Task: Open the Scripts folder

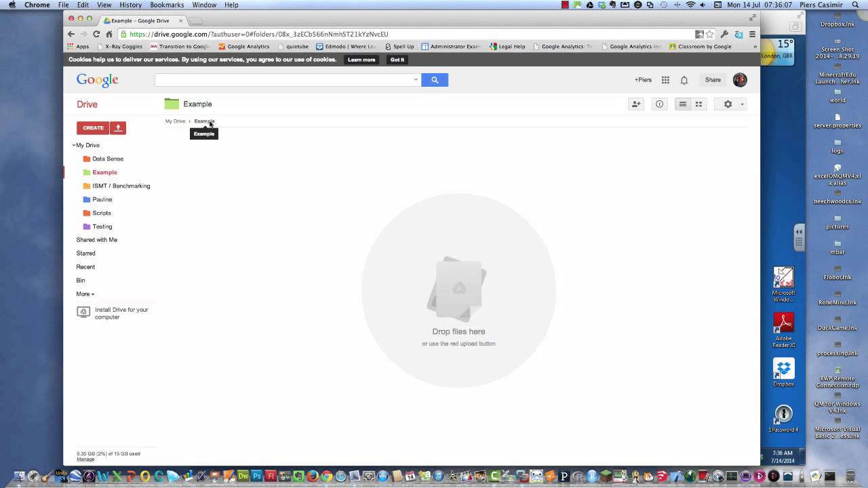Action: pos(101,213)
